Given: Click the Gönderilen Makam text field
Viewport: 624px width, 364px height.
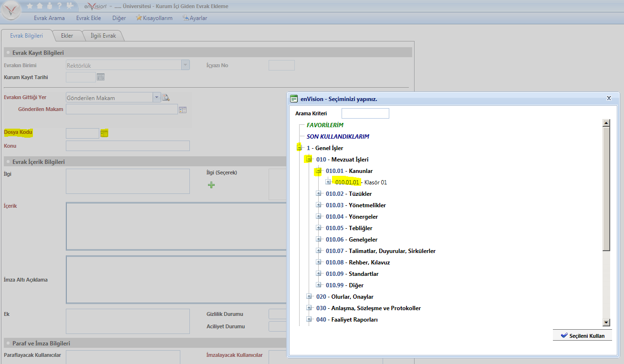Looking at the screenshot, I should point(122,110).
